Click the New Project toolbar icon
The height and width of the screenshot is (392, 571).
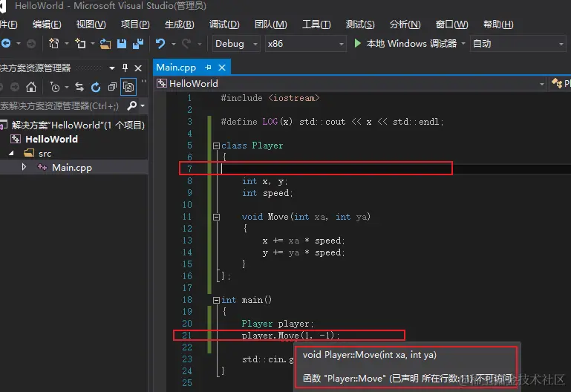tap(54, 43)
